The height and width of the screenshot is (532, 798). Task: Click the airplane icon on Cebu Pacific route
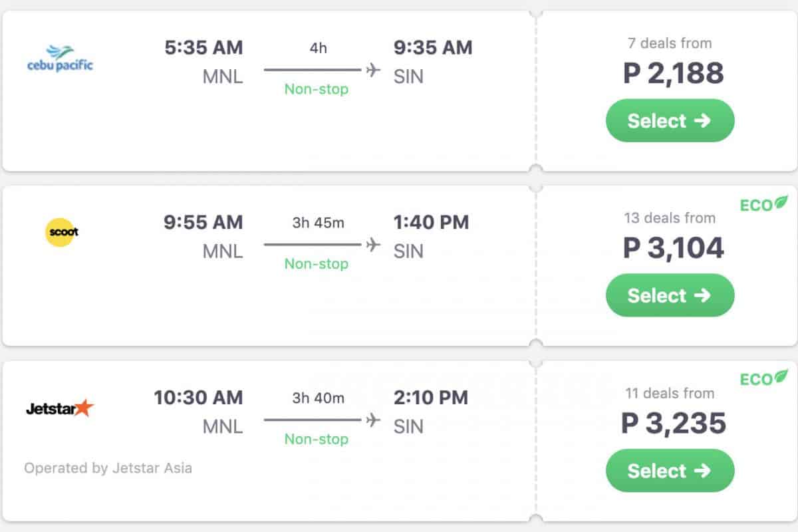[373, 69]
